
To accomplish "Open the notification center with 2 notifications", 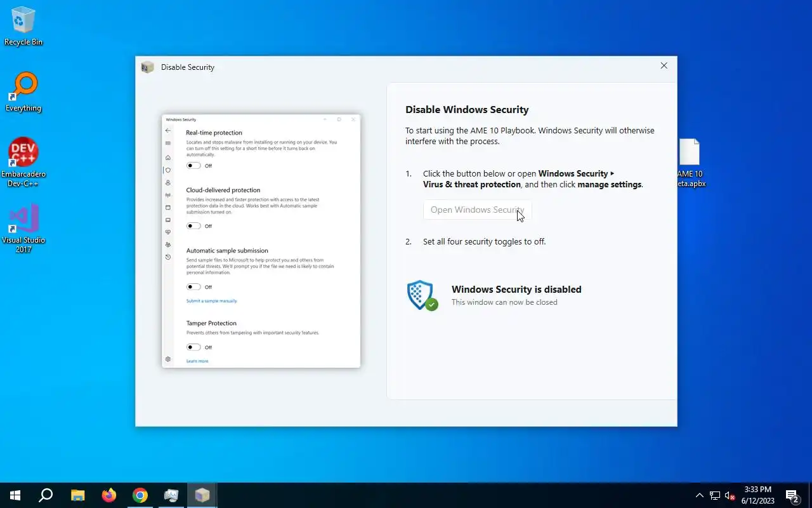I will click(792, 495).
